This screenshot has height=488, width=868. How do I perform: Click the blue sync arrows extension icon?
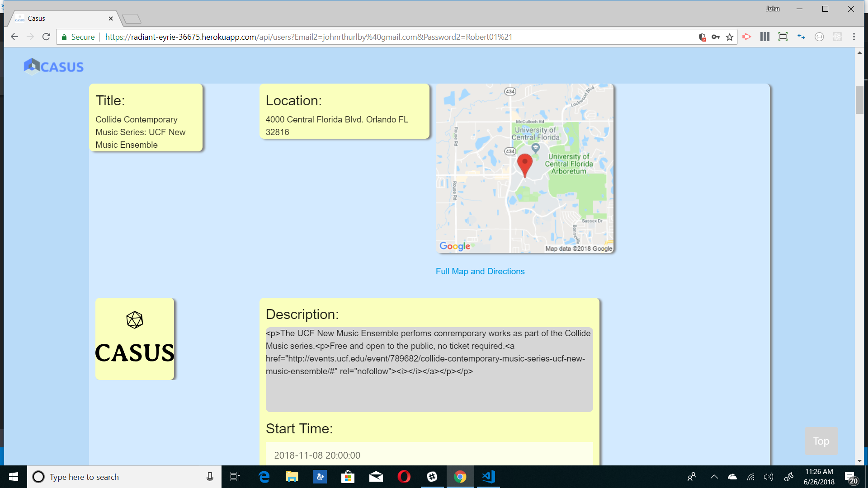point(801,37)
